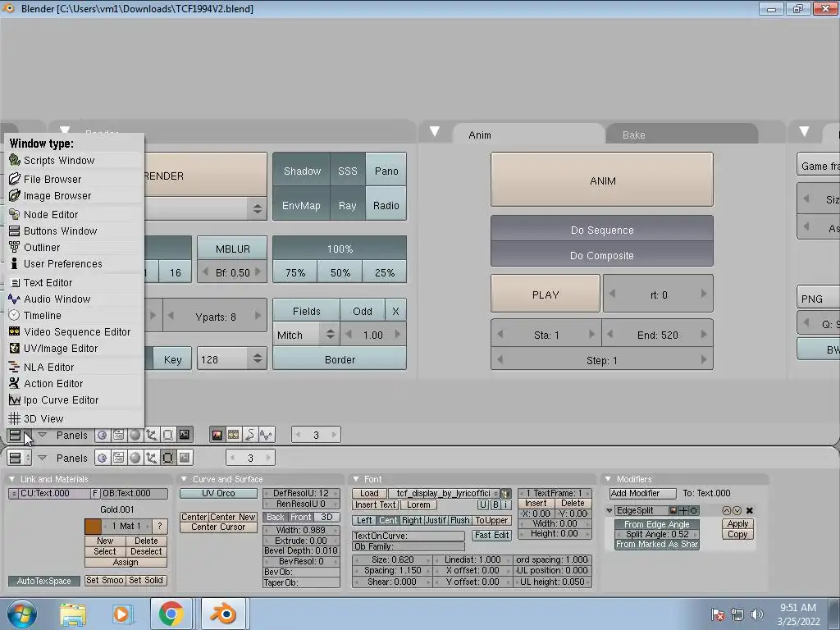Toggle EdgeSplit enable-during-rendering icon
Image resolution: width=840 pixels, height=630 pixels.
point(673,510)
